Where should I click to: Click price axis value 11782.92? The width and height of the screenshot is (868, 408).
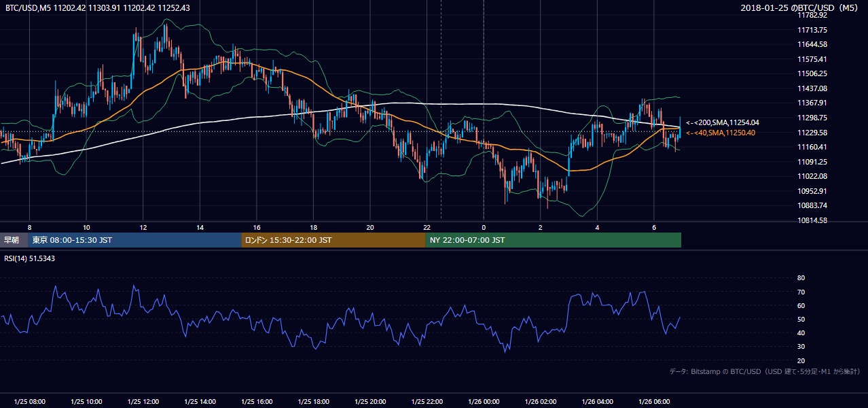click(812, 15)
